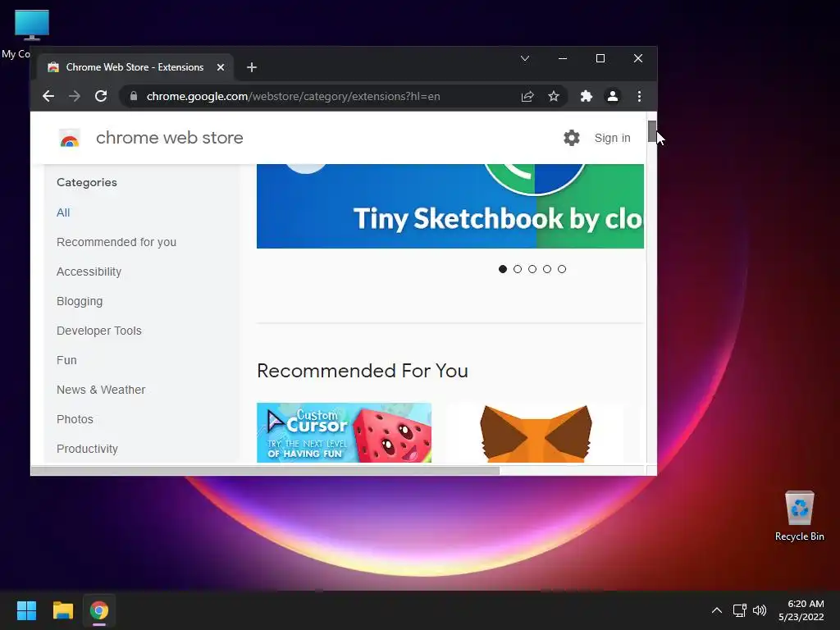
Task: Open a new tab with the plus button
Action: pyautogui.click(x=252, y=67)
